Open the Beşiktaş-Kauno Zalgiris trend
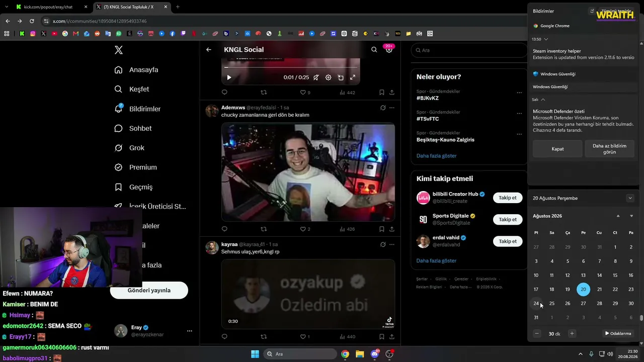The width and height of the screenshot is (644, 362). (445, 140)
